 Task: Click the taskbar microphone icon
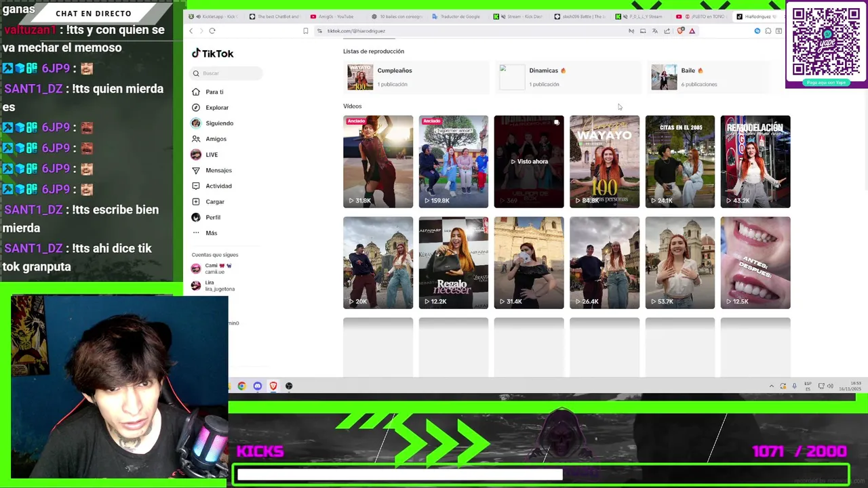tap(794, 386)
